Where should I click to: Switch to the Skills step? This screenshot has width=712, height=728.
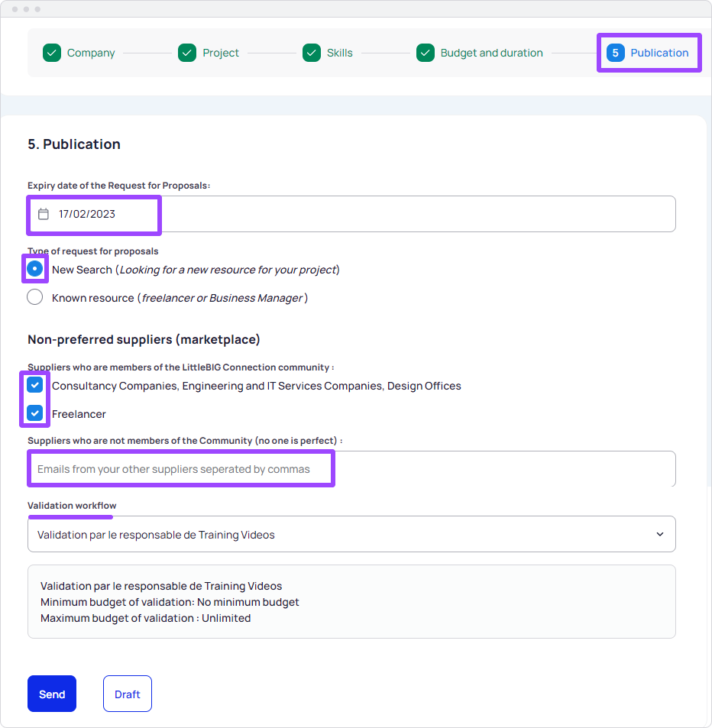339,53
